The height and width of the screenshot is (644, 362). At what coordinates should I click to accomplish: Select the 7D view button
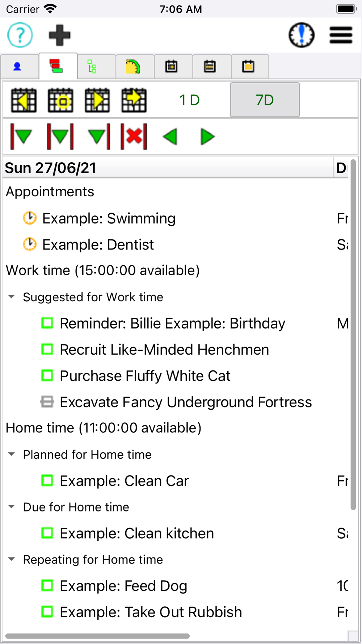pos(265,100)
